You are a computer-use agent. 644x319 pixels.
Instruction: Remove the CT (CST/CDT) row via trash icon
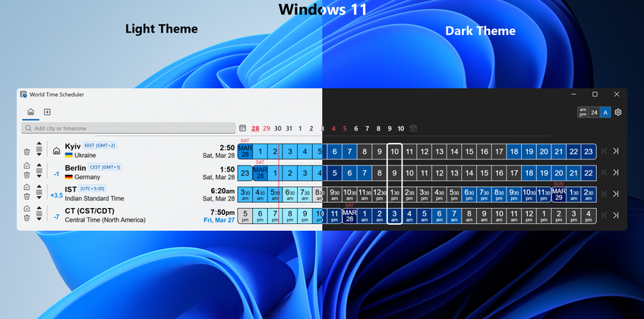pos(27,218)
